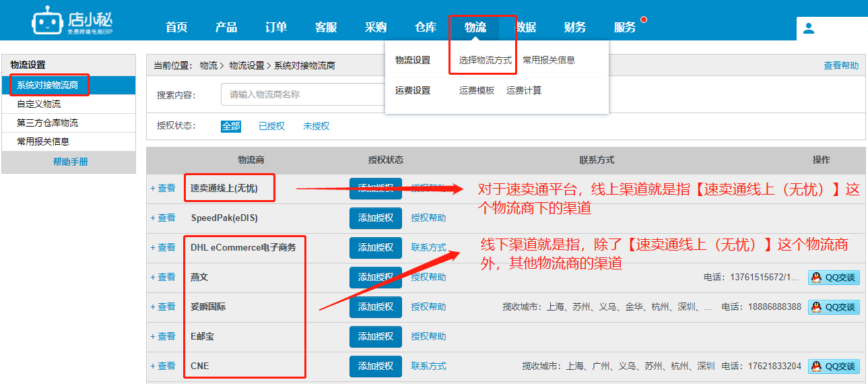Choose 常用报关信息 in dropdown menu

(x=549, y=60)
